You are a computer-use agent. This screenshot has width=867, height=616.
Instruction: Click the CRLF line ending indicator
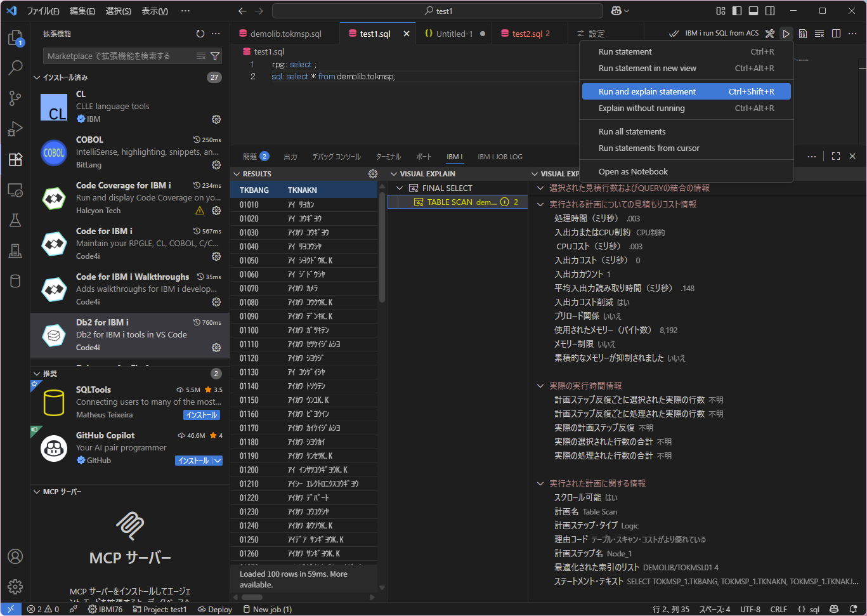[778, 610]
